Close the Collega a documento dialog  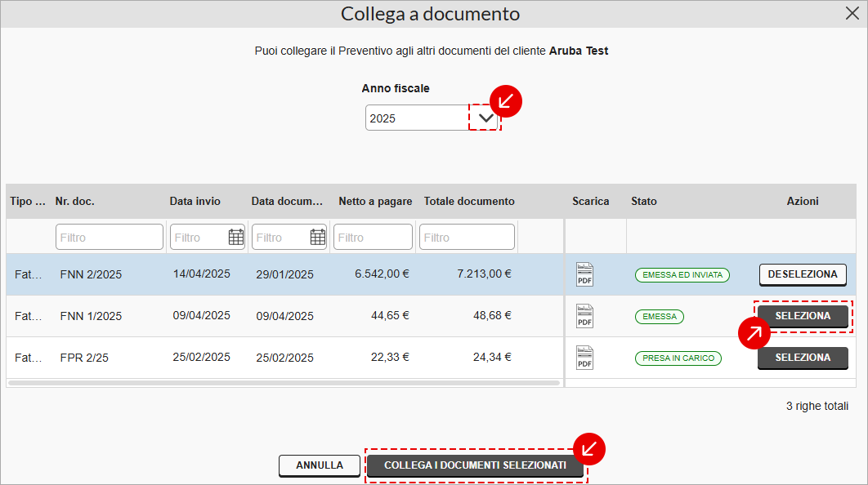[x=852, y=13]
